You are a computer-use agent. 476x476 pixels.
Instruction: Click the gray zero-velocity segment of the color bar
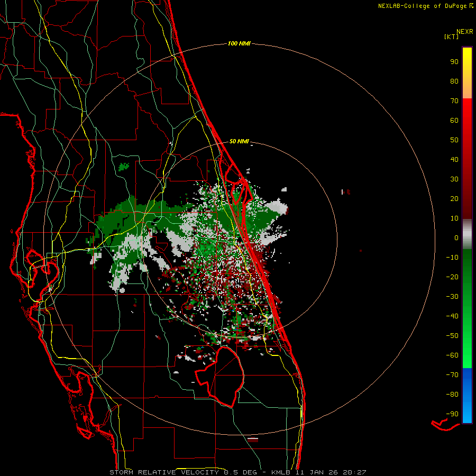click(x=467, y=234)
